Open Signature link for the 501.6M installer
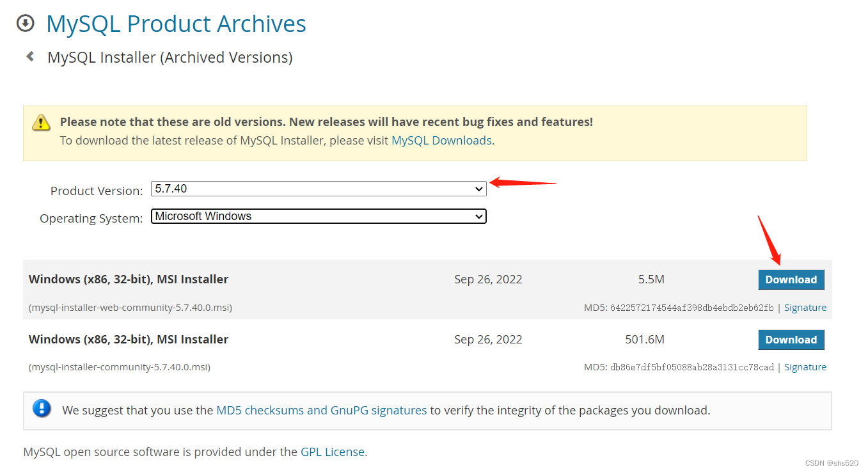The image size is (868, 472). pyautogui.click(x=805, y=367)
